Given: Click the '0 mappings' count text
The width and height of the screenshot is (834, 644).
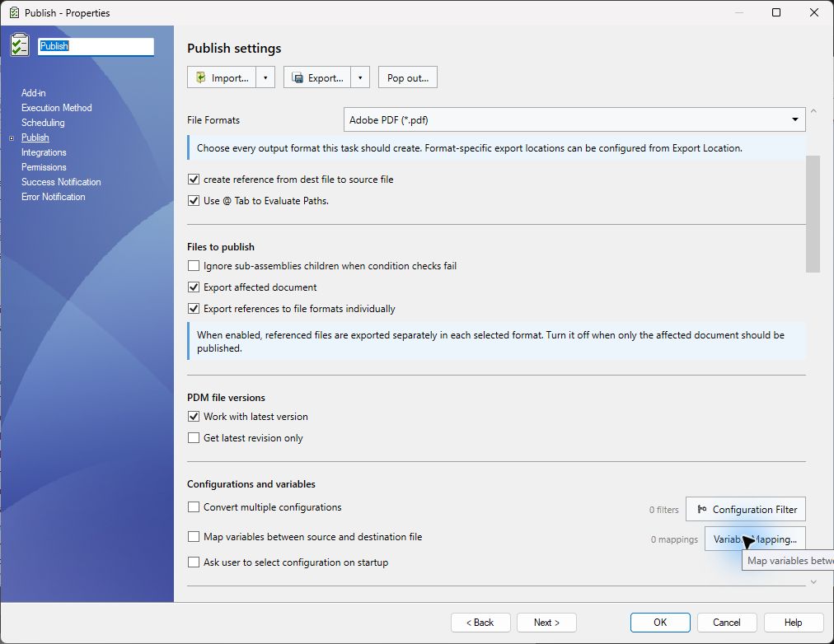Looking at the screenshot, I should tap(674, 540).
